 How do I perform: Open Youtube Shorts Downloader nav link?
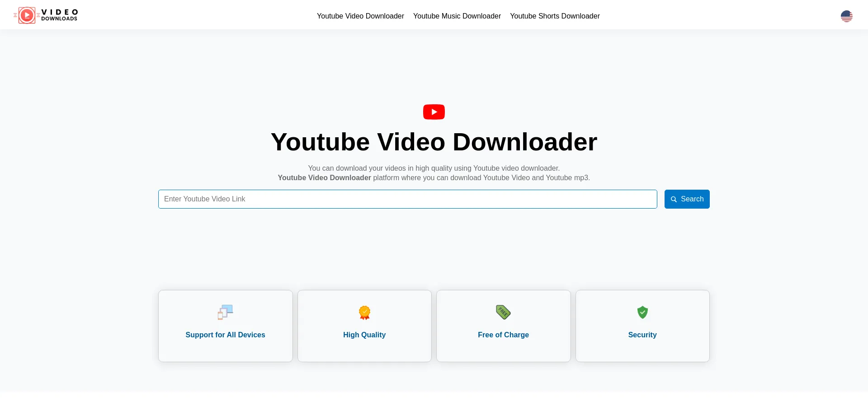click(555, 16)
